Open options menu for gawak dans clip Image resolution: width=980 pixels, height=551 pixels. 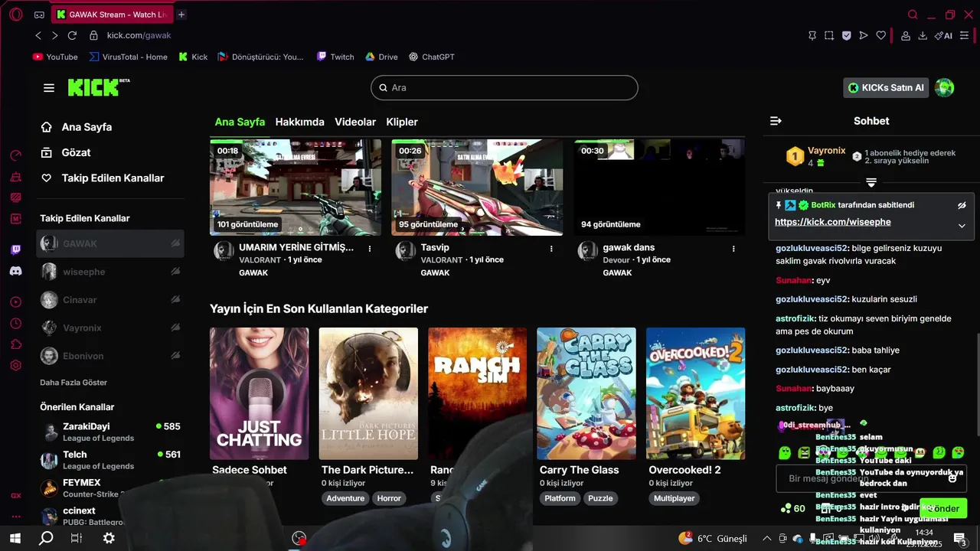(x=733, y=249)
